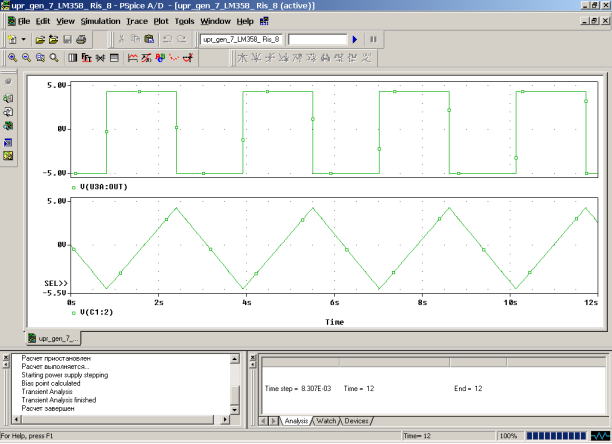The width and height of the screenshot is (612, 444).
Task: Click the output log scroll right arrow
Action: pos(225,420)
